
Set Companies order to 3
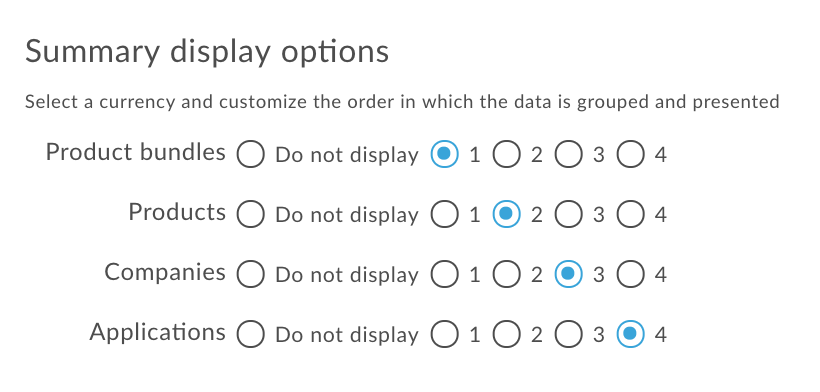point(568,274)
